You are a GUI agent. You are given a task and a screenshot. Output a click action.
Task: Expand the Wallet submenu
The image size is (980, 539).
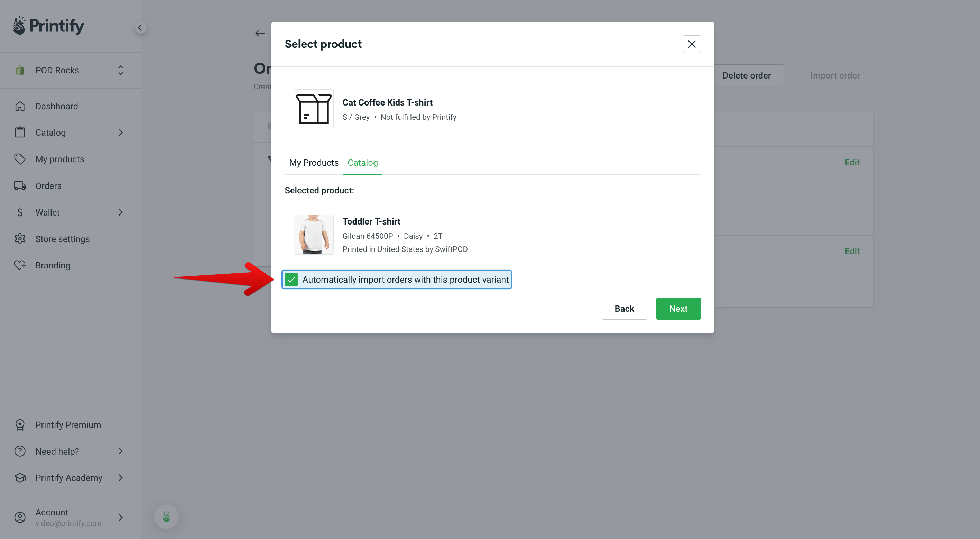pyautogui.click(x=120, y=212)
